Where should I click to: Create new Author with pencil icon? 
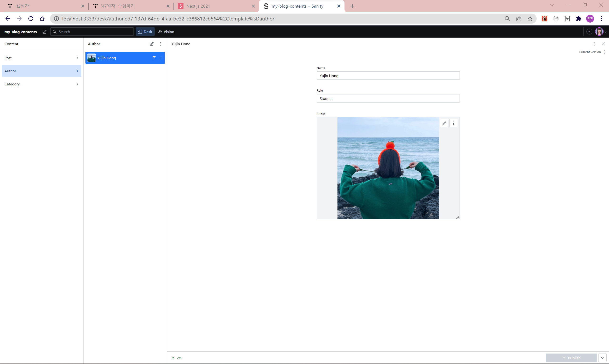point(151,44)
